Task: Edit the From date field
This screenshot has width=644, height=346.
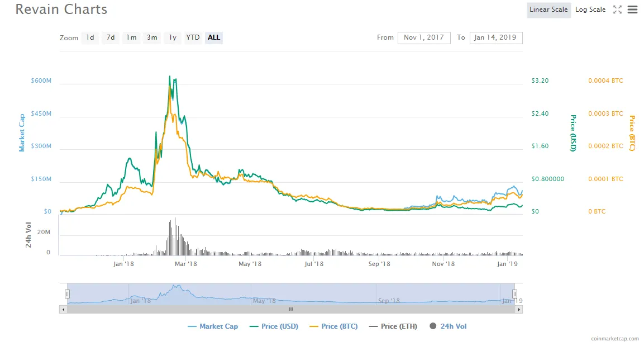Action: point(424,37)
